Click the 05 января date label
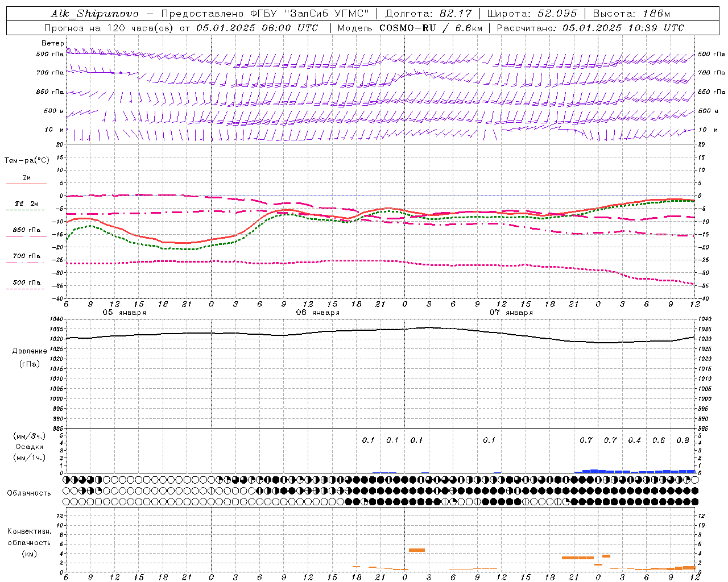The height and width of the screenshot is (582, 728). pyautogui.click(x=124, y=313)
